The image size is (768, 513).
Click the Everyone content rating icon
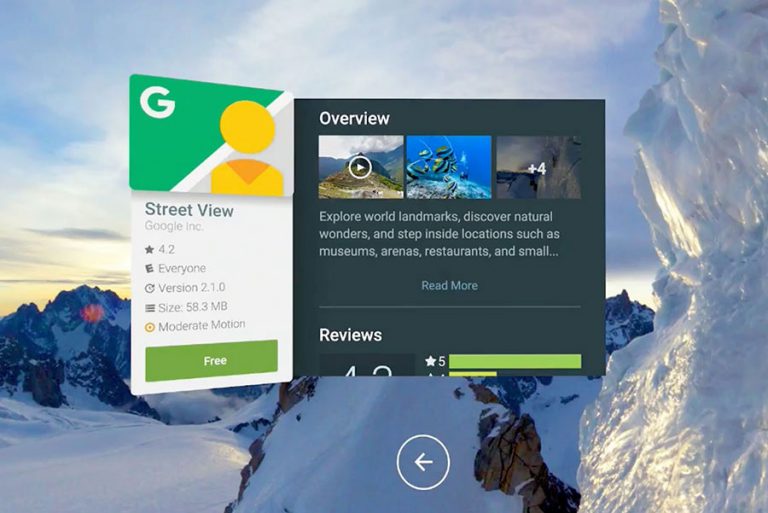150,269
